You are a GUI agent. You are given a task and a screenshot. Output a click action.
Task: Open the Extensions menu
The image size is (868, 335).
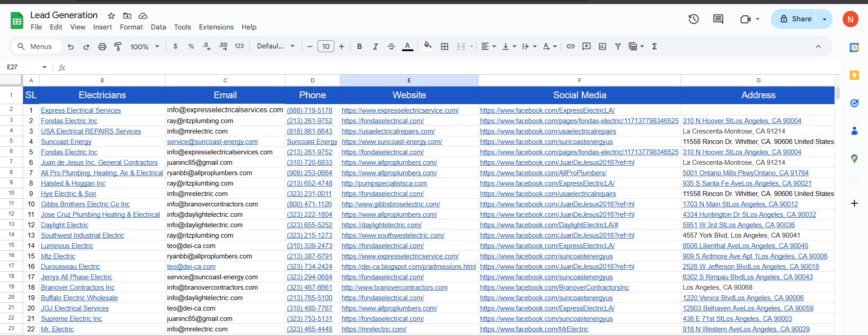click(x=216, y=27)
